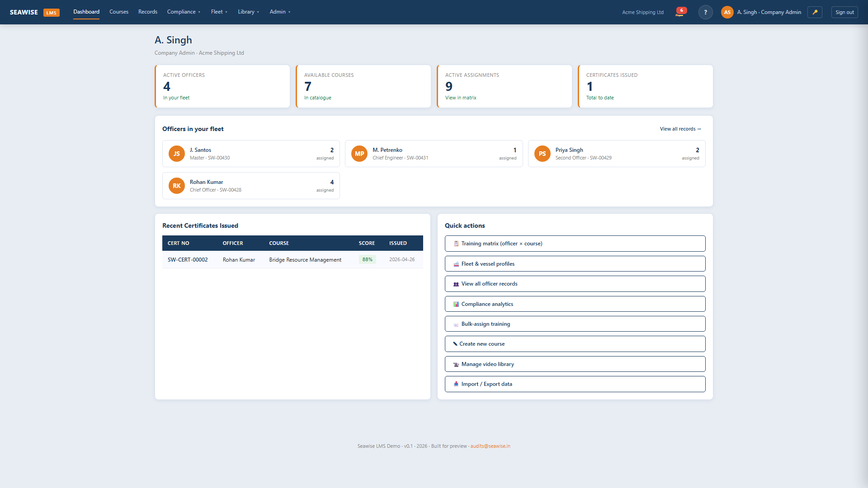Click Bulk-assign training quick action
Image resolution: width=868 pixels, height=488 pixels.
pyautogui.click(x=575, y=324)
